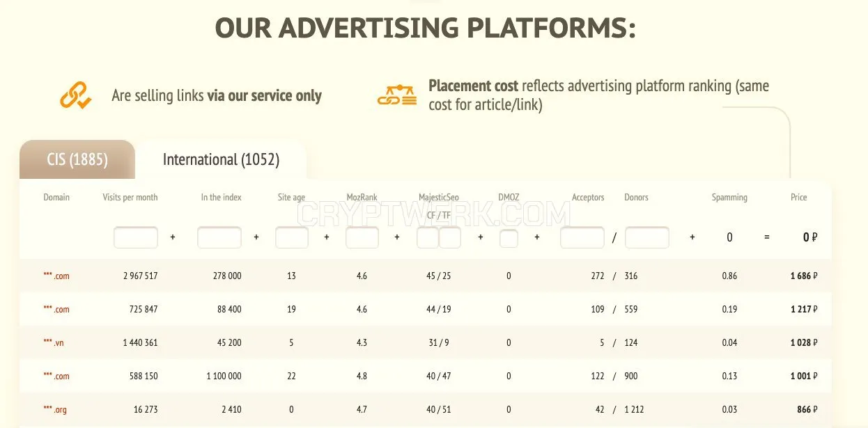Open the International (1052) tab
Screen dimensions: 868x428
[221, 159]
